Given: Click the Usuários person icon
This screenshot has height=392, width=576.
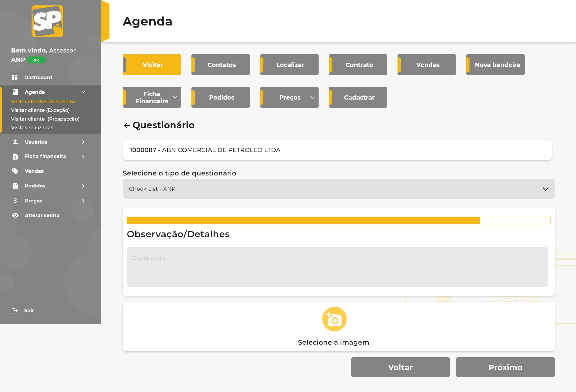Looking at the screenshot, I should click(x=15, y=142).
